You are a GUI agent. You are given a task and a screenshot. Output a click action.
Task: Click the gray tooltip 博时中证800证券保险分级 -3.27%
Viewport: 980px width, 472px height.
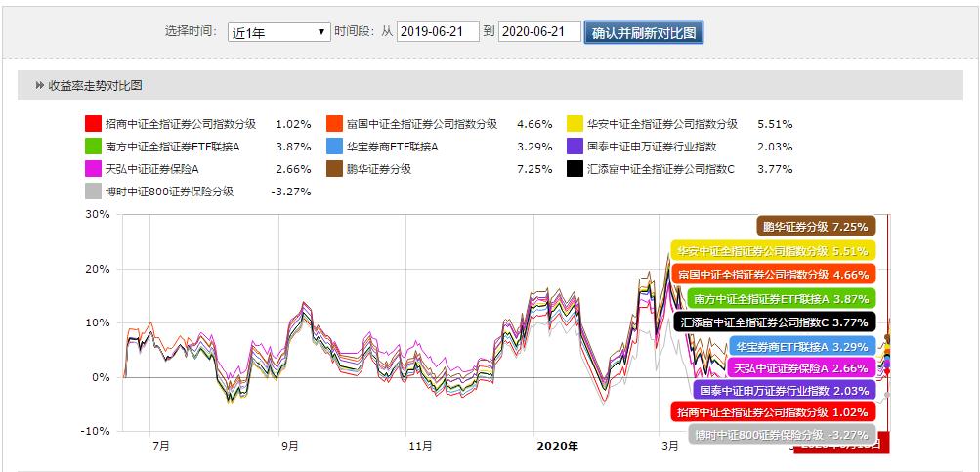783,435
